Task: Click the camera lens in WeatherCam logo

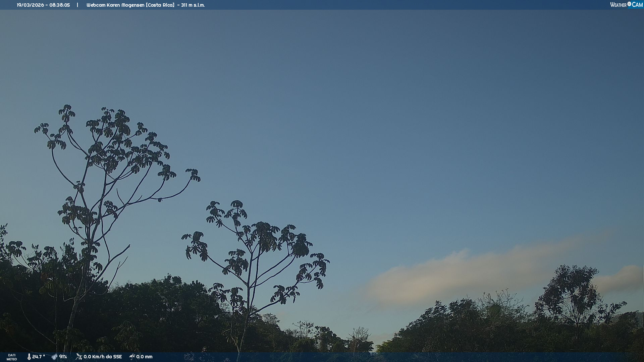Action: [629, 4]
